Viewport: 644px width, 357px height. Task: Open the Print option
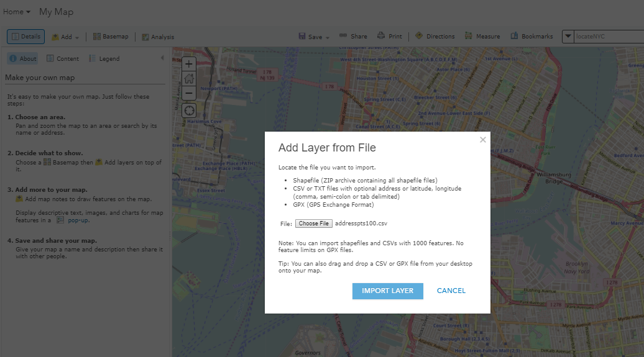389,37
